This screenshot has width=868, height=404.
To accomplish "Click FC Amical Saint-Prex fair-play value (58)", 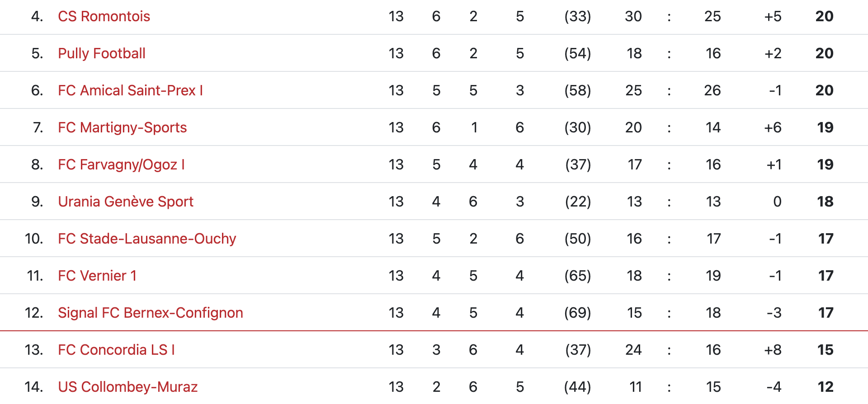I will point(577,91).
